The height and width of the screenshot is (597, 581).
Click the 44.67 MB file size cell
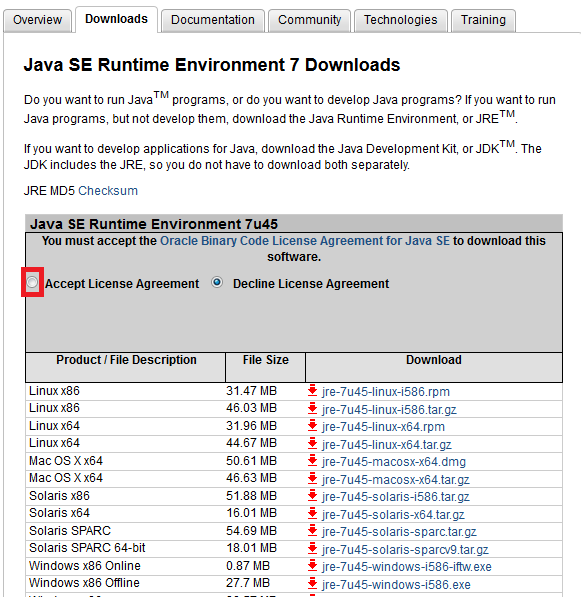click(x=251, y=443)
